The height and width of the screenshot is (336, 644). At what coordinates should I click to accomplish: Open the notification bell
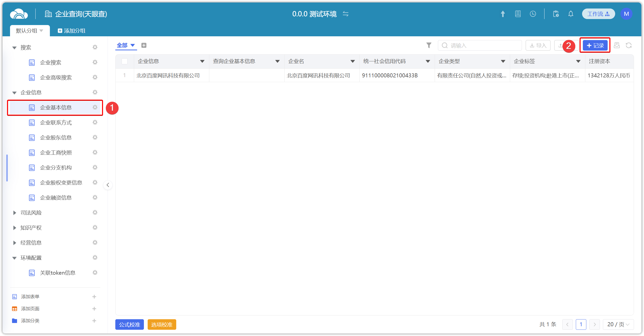tap(571, 14)
